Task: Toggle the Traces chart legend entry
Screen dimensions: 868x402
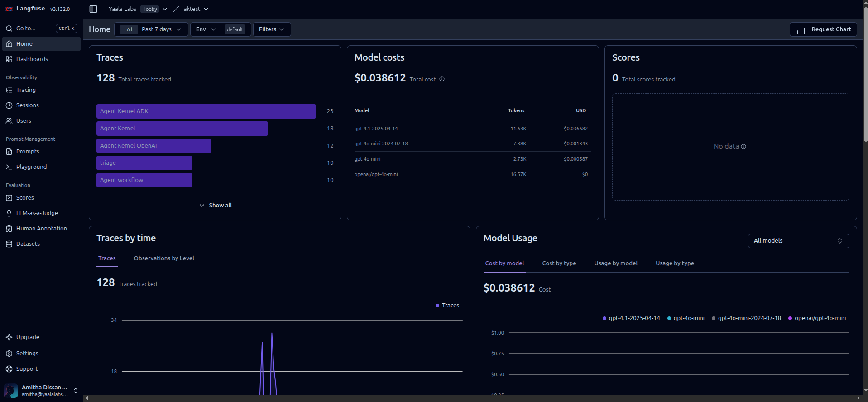Action: pyautogui.click(x=447, y=306)
